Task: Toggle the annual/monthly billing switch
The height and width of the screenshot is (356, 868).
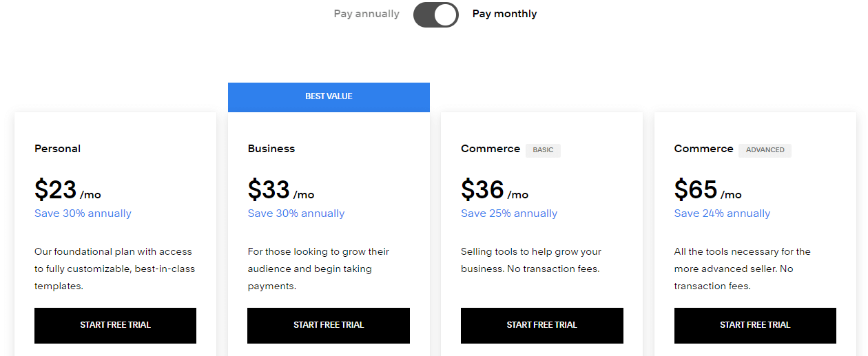Action: (x=435, y=14)
